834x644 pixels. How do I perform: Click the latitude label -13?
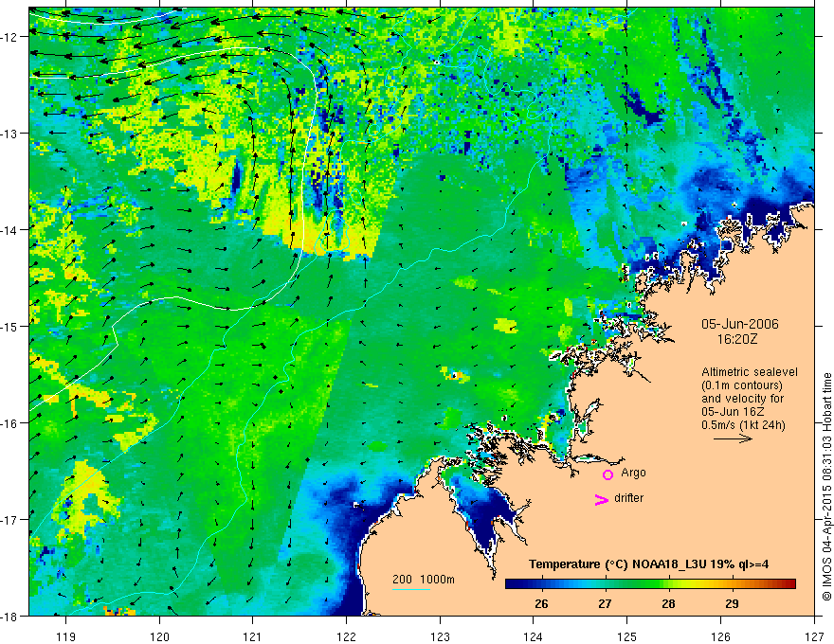point(10,134)
